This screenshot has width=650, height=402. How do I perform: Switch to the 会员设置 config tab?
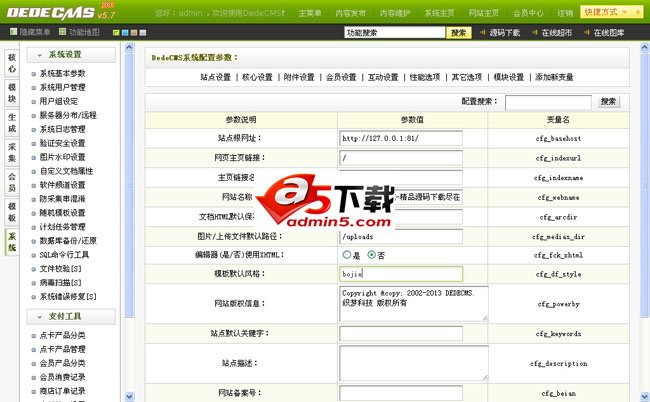pos(341,77)
